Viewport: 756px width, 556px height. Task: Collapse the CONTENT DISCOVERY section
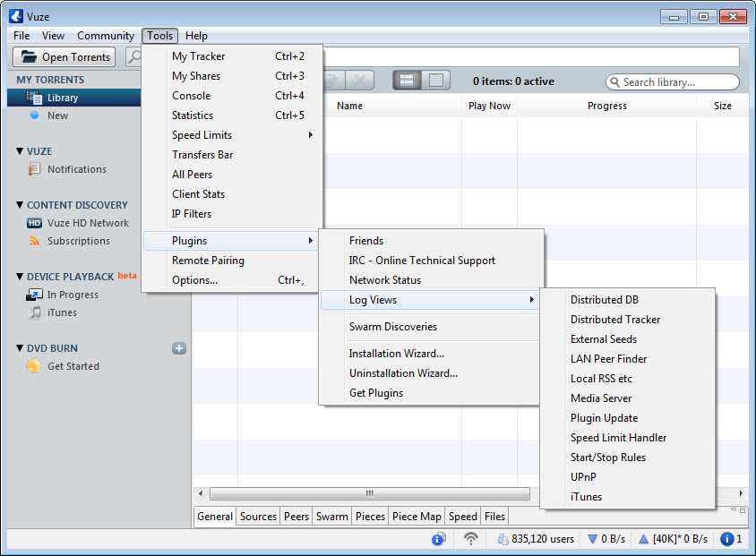(20, 205)
